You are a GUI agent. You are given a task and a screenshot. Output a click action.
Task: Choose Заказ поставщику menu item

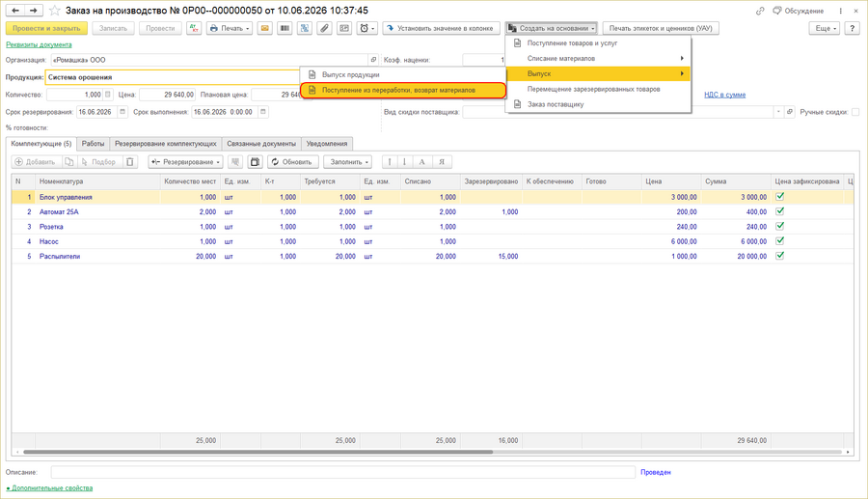tap(598, 104)
